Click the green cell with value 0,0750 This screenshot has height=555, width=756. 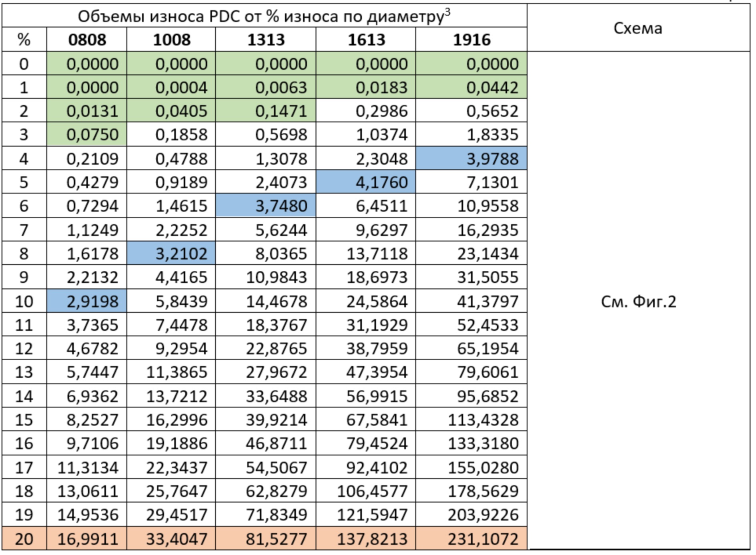[87, 134]
